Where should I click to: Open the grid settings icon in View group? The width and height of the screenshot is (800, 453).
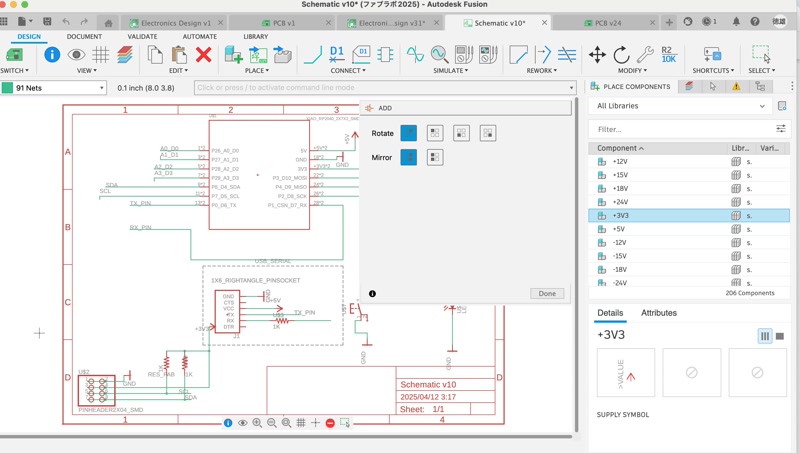tap(101, 55)
